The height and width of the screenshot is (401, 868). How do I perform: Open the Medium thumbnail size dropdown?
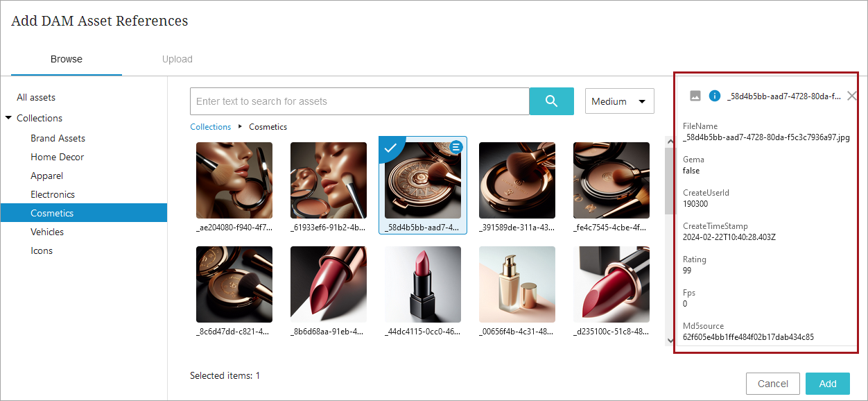pyautogui.click(x=620, y=101)
